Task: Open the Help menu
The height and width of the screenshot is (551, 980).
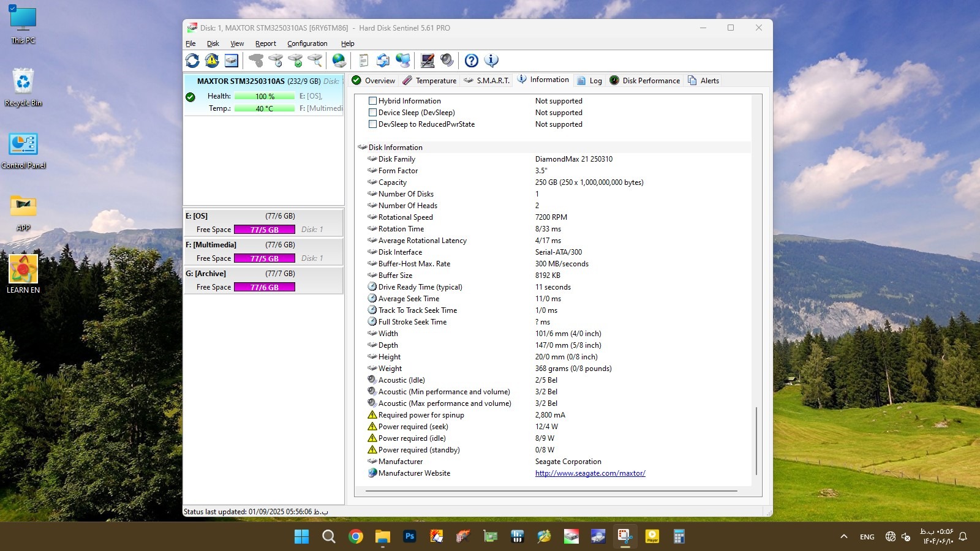Action: [x=348, y=43]
